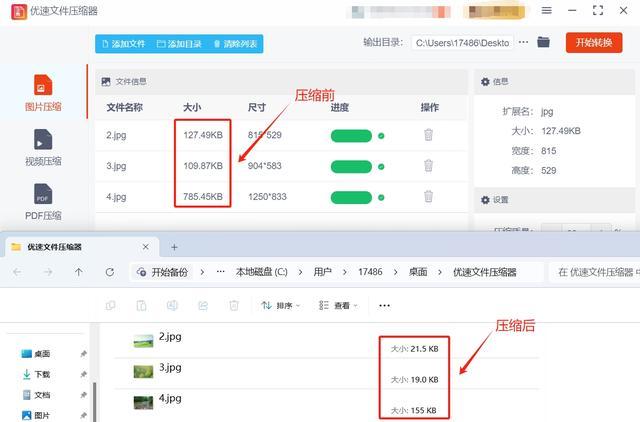
Task: Click the Share icon in the Explorer toolbar
Action: point(203,305)
